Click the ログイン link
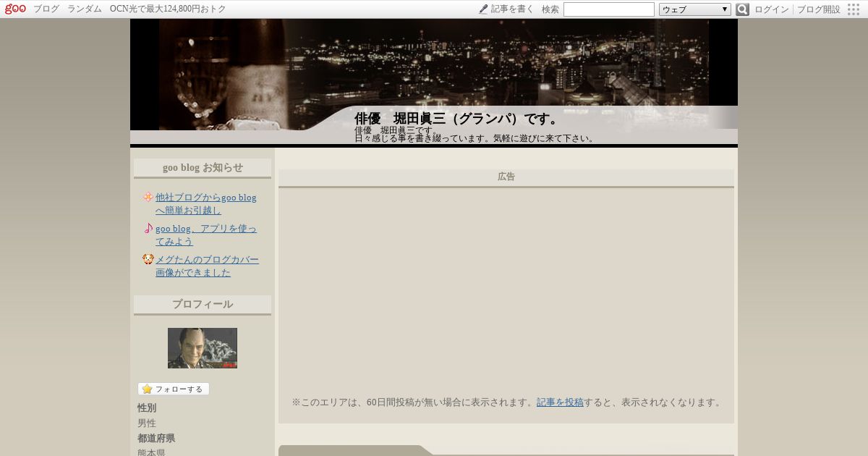The width and height of the screenshot is (868, 456). tap(772, 9)
